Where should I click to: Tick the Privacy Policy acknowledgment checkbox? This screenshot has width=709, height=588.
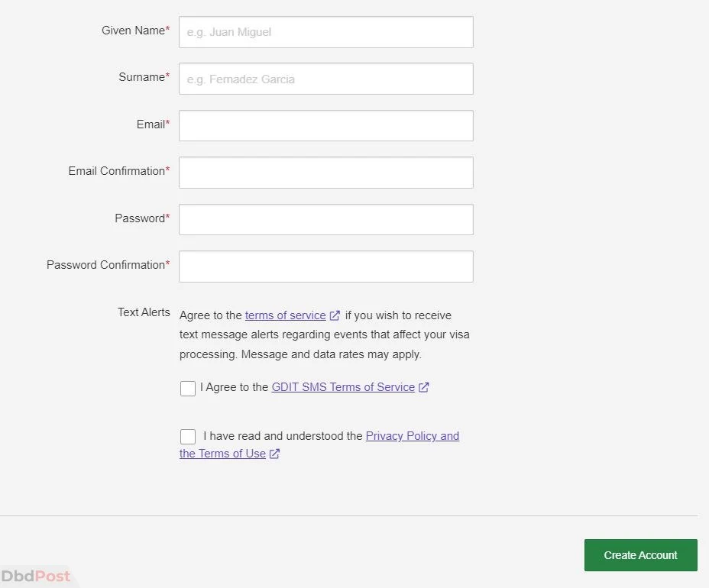coord(188,437)
